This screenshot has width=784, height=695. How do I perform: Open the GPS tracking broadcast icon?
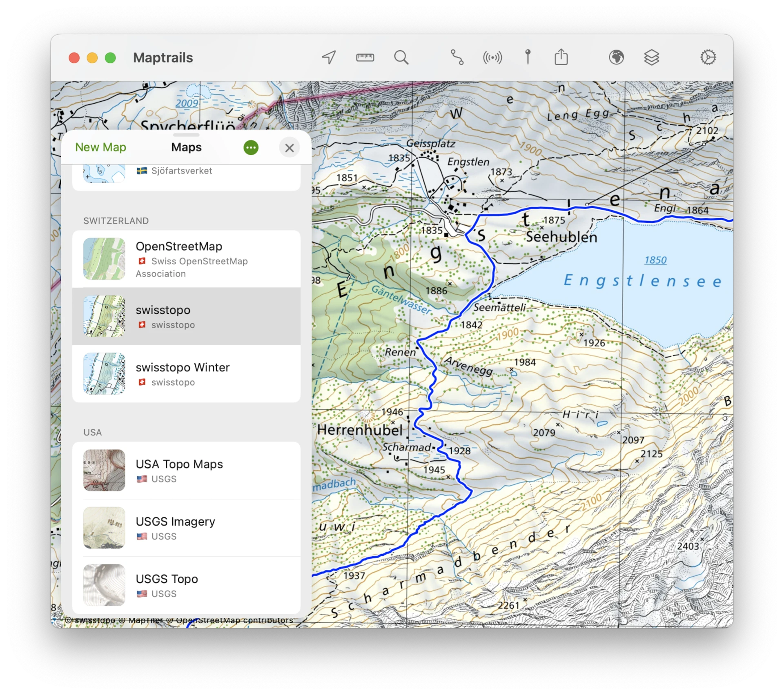click(492, 58)
